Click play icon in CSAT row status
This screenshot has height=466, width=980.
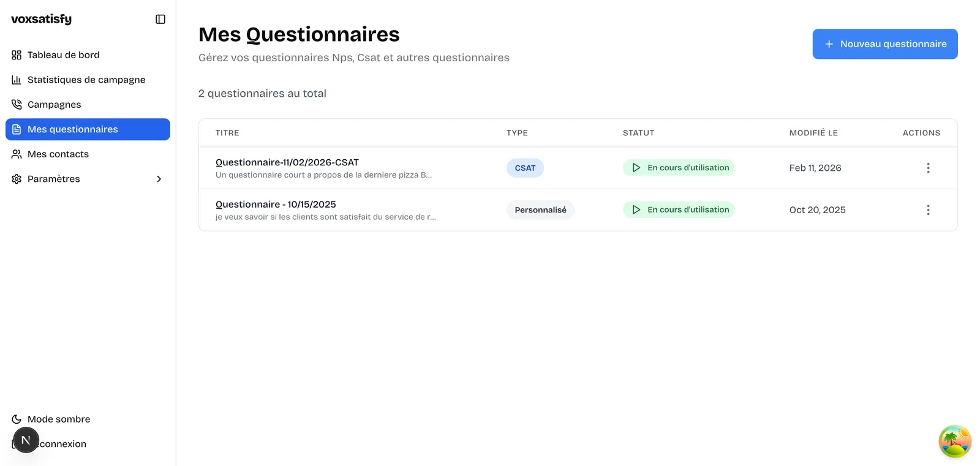pyautogui.click(x=636, y=168)
